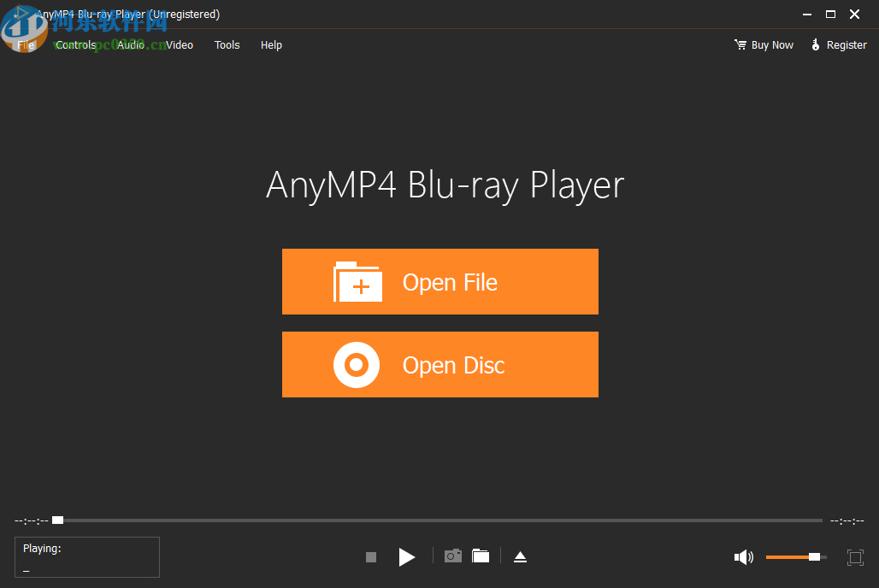Click the Open Disc button
Viewport: 879px width, 588px height.
(x=439, y=364)
